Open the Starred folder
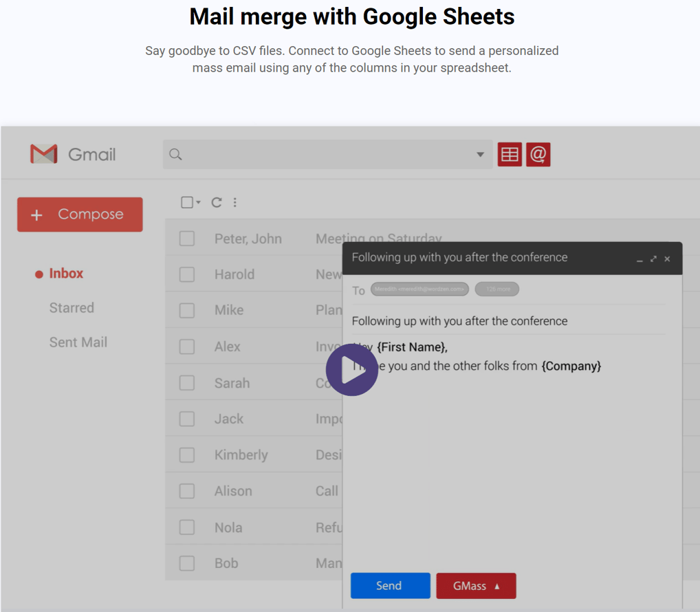700x612 pixels. (x=72, y=307)
